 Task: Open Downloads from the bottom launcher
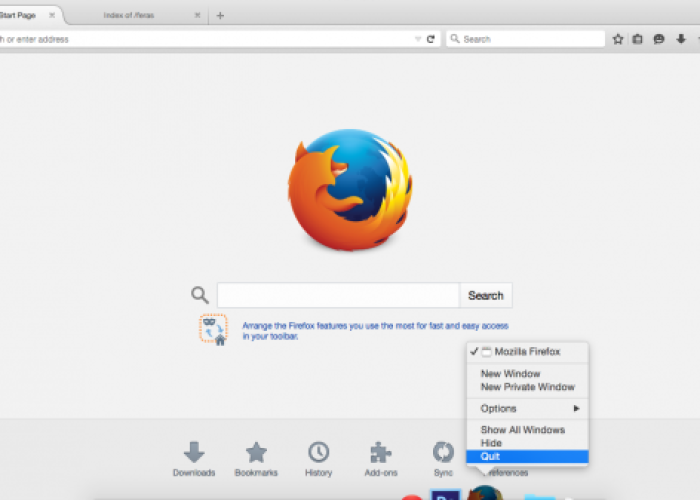click(194, 459)
